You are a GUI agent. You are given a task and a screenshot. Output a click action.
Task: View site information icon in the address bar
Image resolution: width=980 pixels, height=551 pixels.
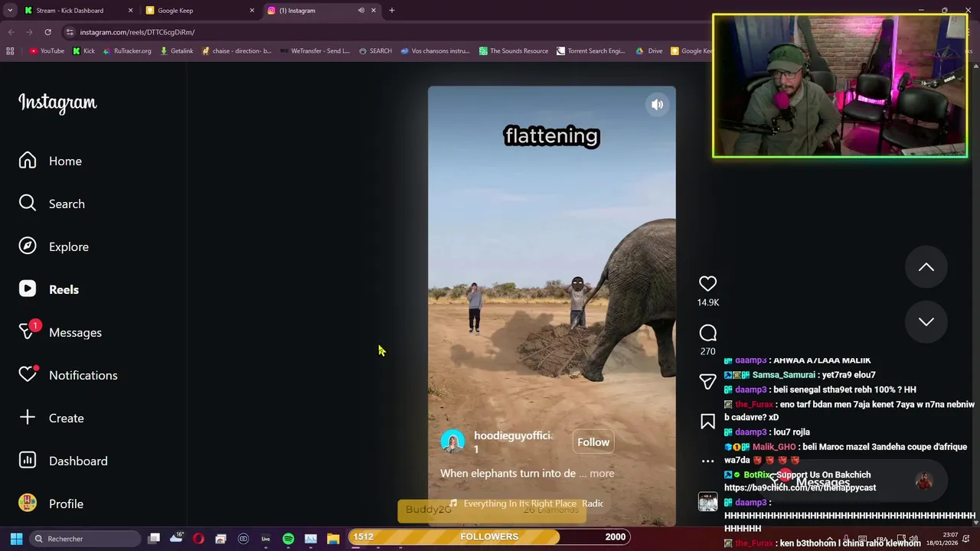[x=70, y=32]
